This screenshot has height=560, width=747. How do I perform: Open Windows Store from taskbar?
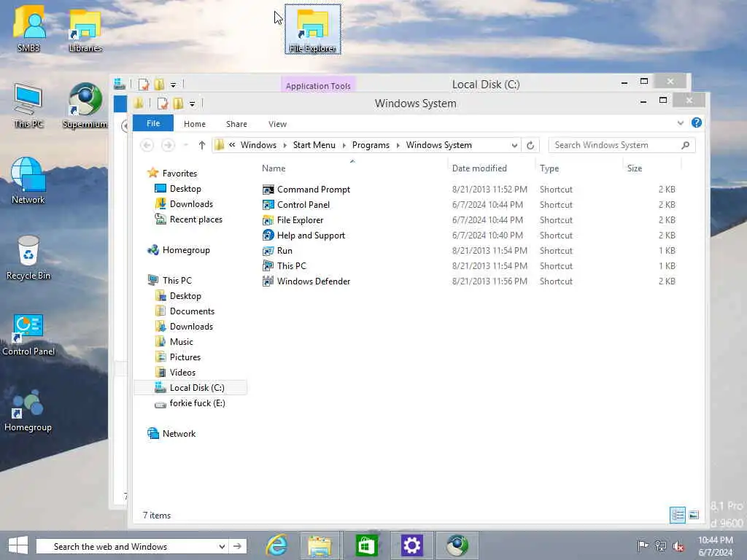(366, 545)
